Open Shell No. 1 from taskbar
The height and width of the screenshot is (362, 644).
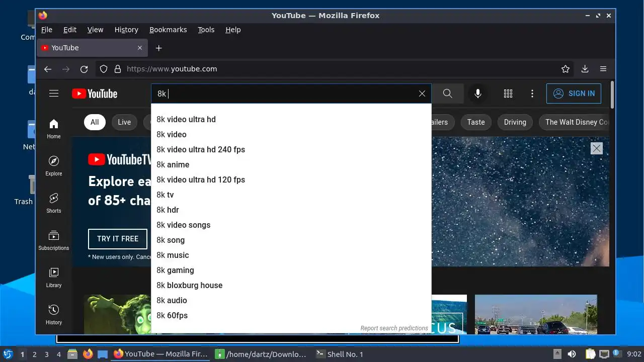point(340,354)
